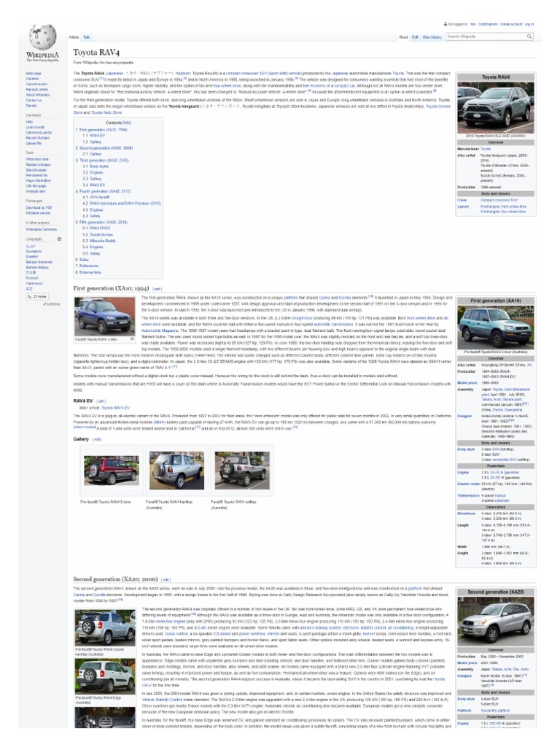Image resolution: width=560 pixels, height=747 pixels.
Task: Jump to 8 External links in contents
Action: [x=88, y=273]
